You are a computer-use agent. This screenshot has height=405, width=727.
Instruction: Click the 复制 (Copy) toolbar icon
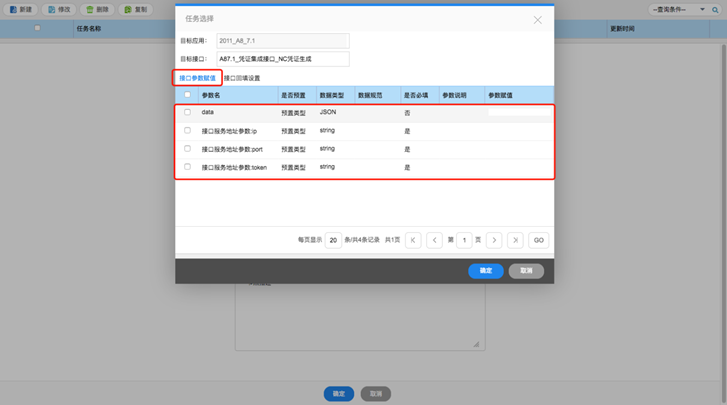pyautogui.click(x=128, y=9)
